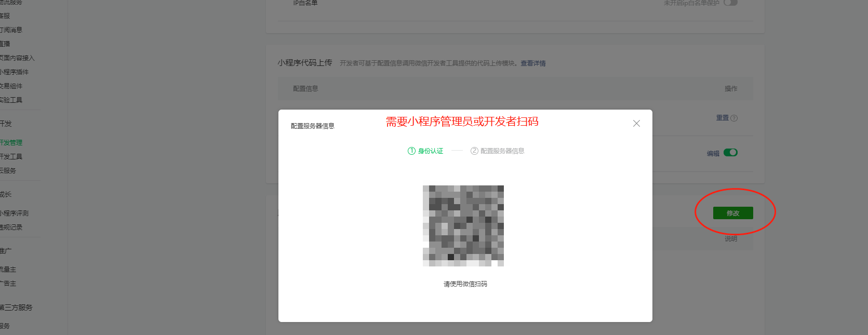Viewport: 868px width, 335px height.
Task: Click the 配置信息 column header
Action: point(305,89)
